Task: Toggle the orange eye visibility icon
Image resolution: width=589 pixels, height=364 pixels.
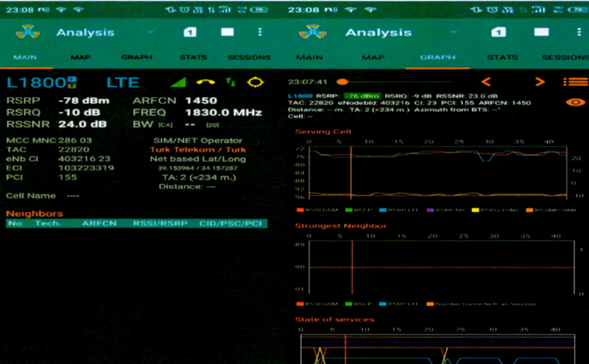Action: click(x=575, y=103)
